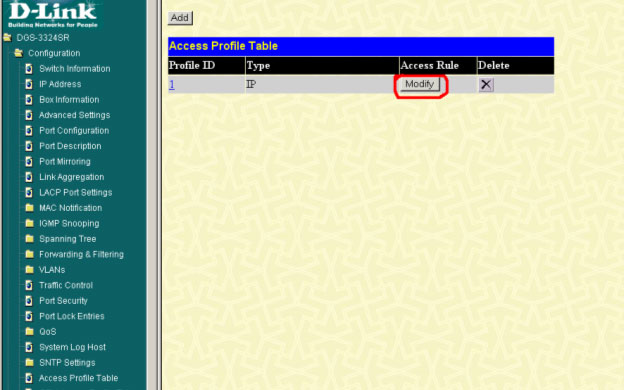Screen dimensions: 625x390
Task: Expand the VLANs folder
Action: (29, 270)
